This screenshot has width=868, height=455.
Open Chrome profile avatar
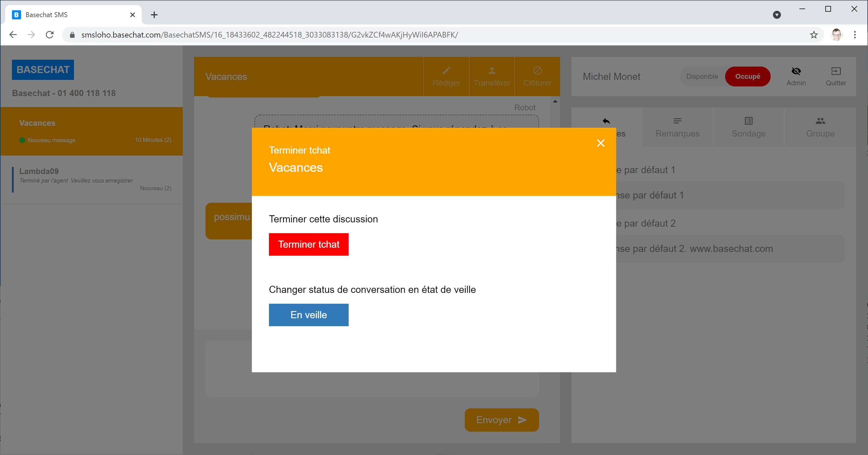836,35
